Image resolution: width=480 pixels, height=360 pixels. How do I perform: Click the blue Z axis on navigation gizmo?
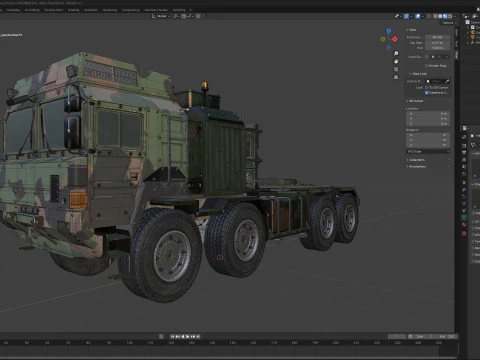pos(389,31)
